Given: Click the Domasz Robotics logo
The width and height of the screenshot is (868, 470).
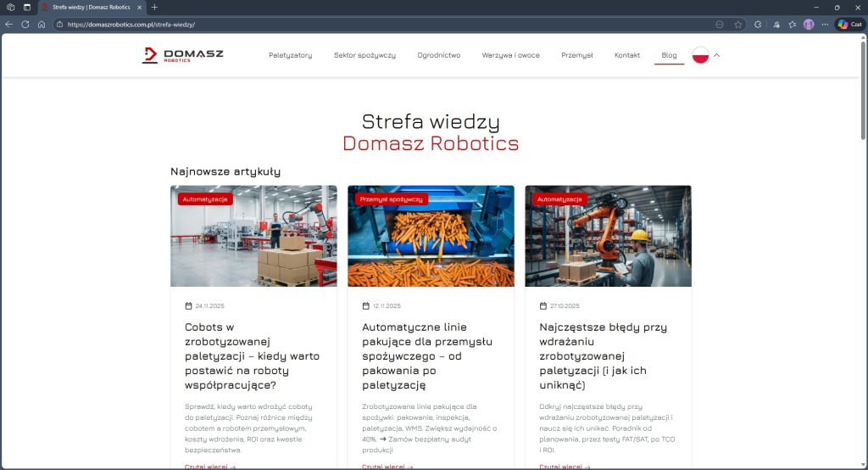Looking at the screenshot, I should click(x=182, y=55).
